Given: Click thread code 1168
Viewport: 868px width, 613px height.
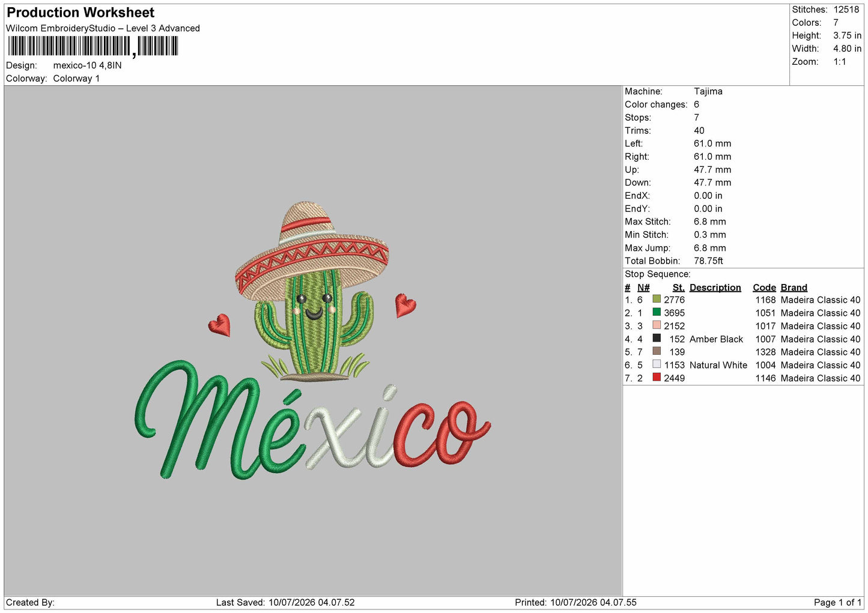Looking at the screenshot, I should 765,300.
